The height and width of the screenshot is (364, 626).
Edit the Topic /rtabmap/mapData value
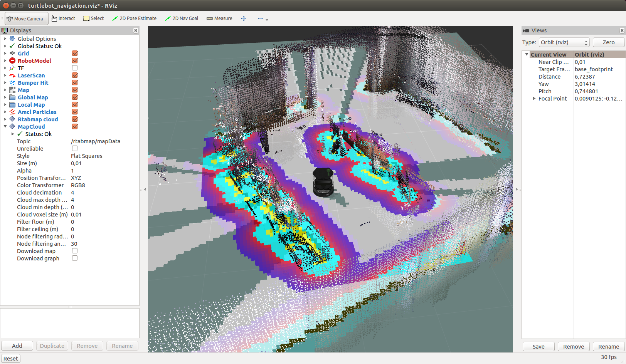pos(104,141)
